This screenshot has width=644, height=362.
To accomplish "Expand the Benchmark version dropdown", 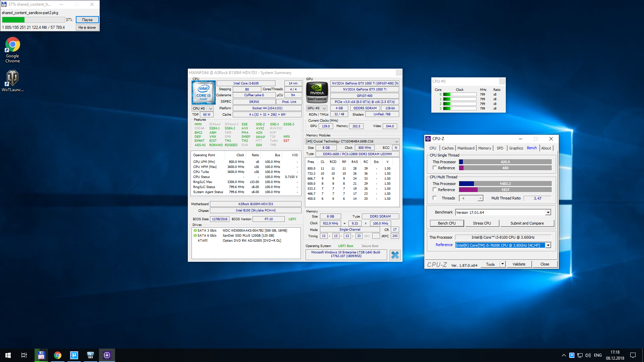I will click(548, 213).
